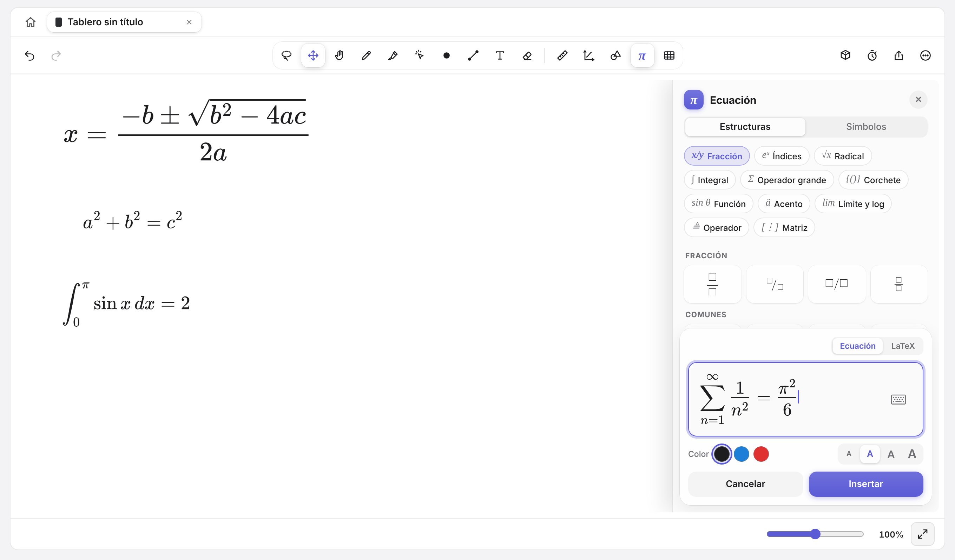Insert a table from toolbar
This screenshot has width=955, height=560.
point(669,56)
